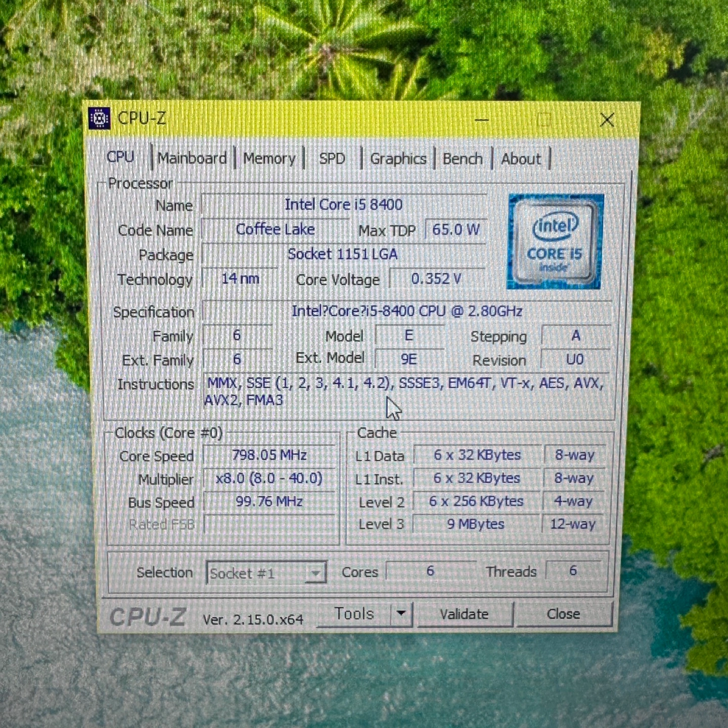This screenshot has width=728, height=728.
Task: Click the core voltage value '0.352 V'
Action: pyautogui.click(x=436, y=278)
